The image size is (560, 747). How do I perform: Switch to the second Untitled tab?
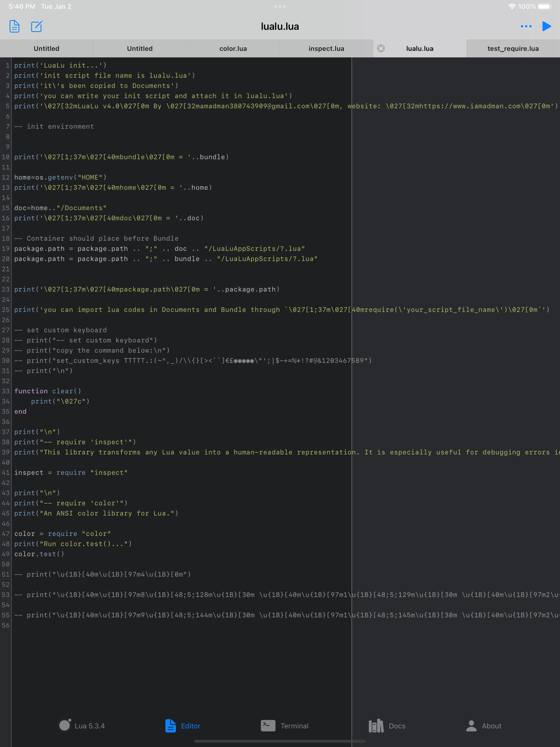pos(140,48)
